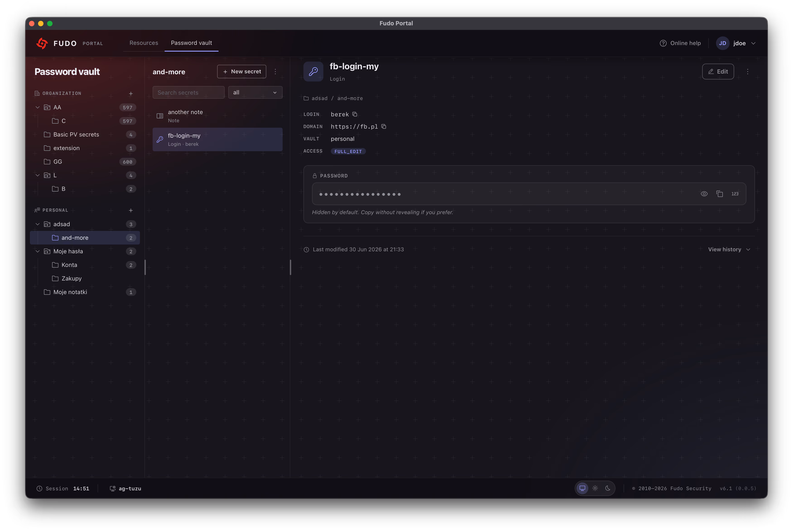
Task: Select the GG folder
Action: [85, 162]
